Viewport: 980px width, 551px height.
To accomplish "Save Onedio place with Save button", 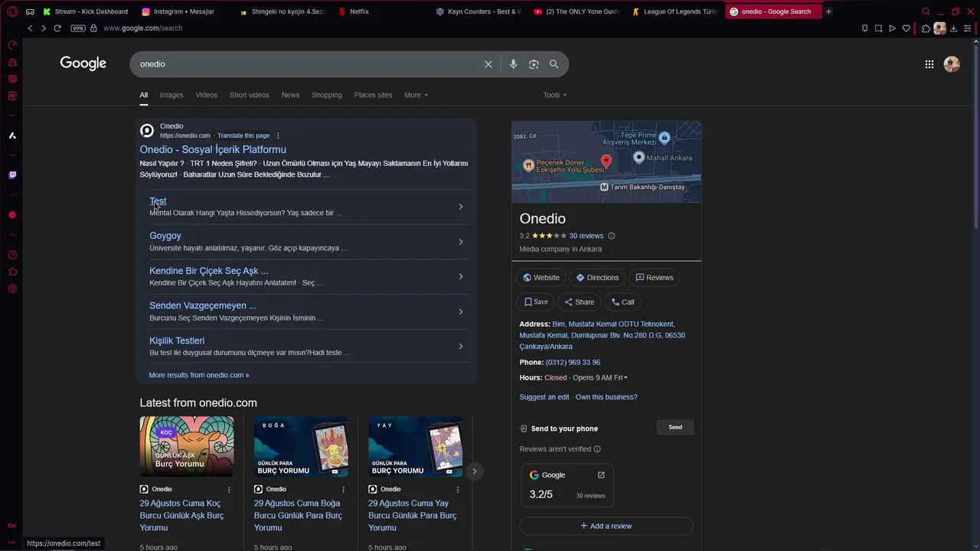I will click(536, 302).
